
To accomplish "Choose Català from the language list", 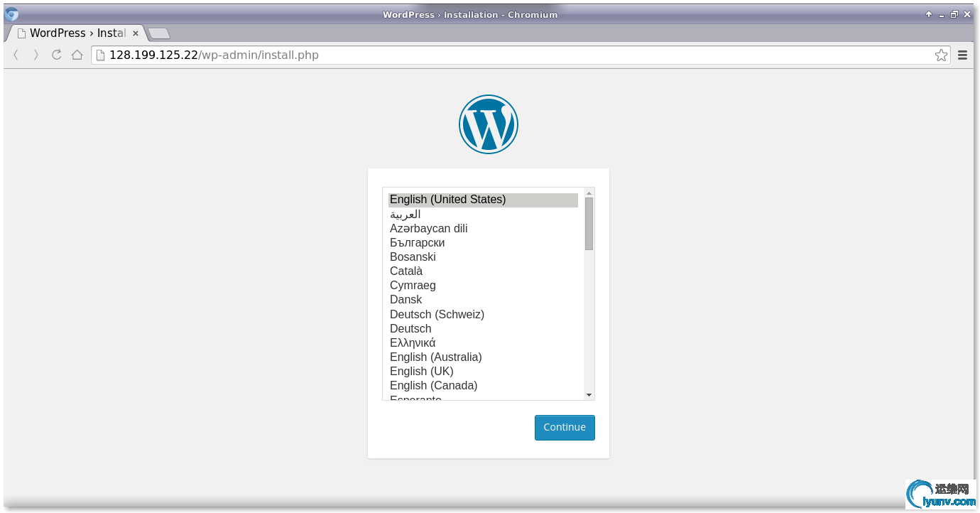I will [483, 271].
